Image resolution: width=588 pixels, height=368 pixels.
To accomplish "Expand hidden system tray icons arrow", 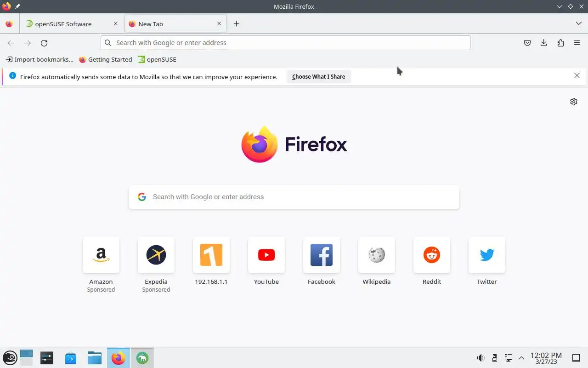I will point(521,358).
